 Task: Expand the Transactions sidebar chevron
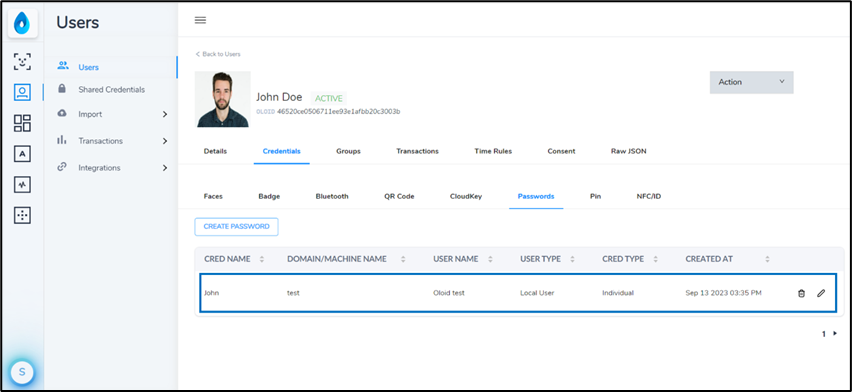[x=165, y=141]
